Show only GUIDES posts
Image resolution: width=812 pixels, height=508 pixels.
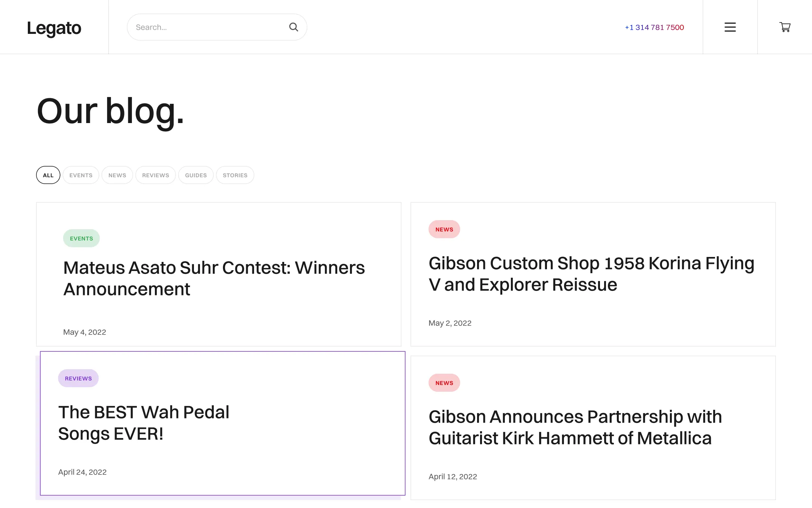click(x=196, y=175)
